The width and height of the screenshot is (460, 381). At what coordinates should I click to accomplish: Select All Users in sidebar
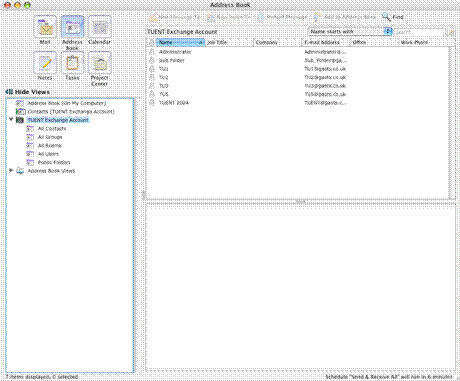pyautogui.click(x=48, y=154)
